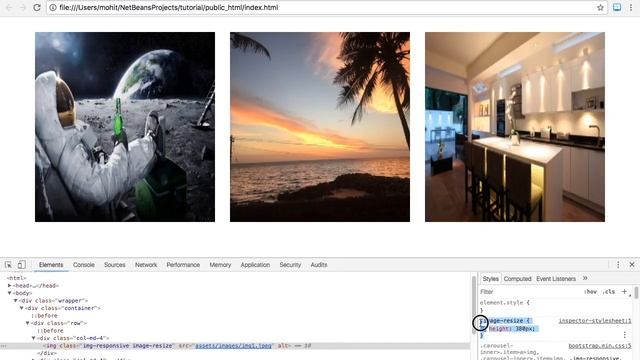640x360 pixels.
Task: Click the astronaut on moon image
Action: point(125,127)
